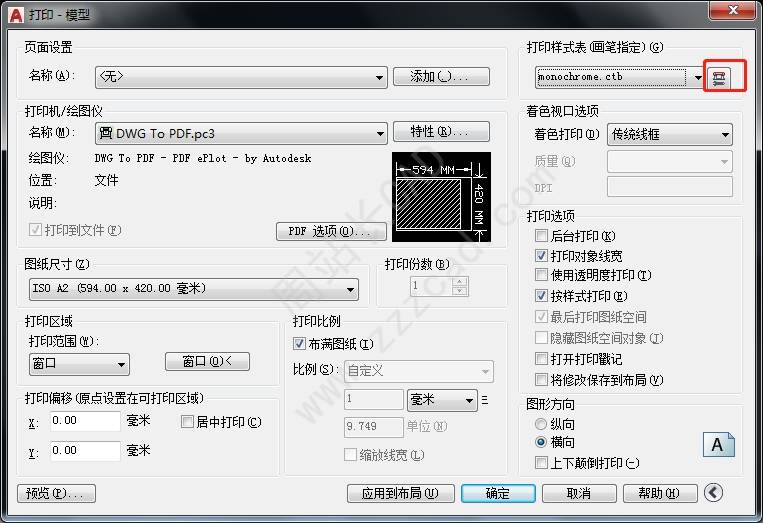Click the paper orientation preview icon
Screen dimensions: 763x523
tap(719, 445)
